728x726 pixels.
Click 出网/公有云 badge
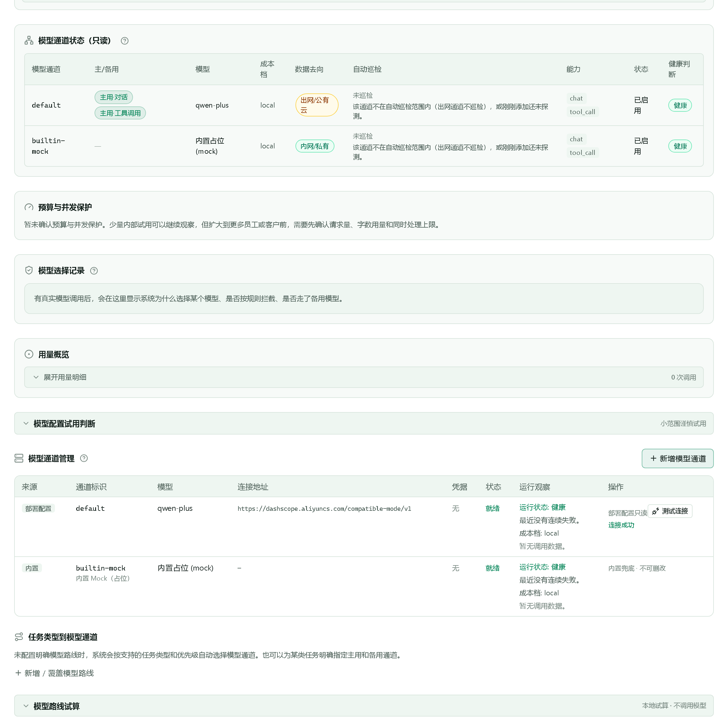316,105
